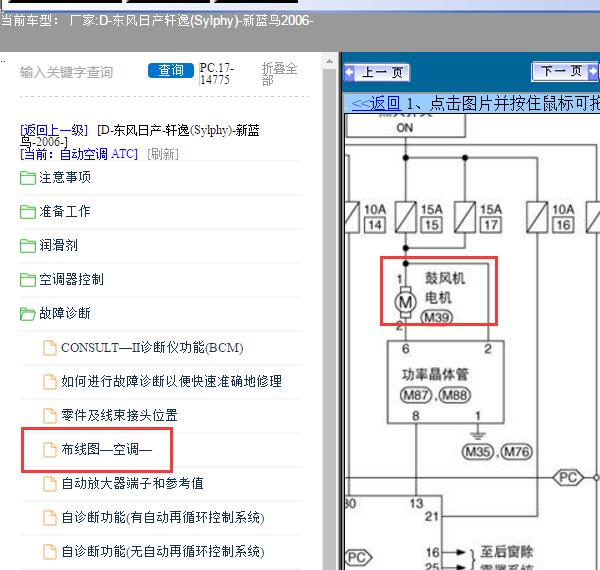
Task: Click document icon for 自动放大器端子和参考值
Action: (x=50, y=484)
